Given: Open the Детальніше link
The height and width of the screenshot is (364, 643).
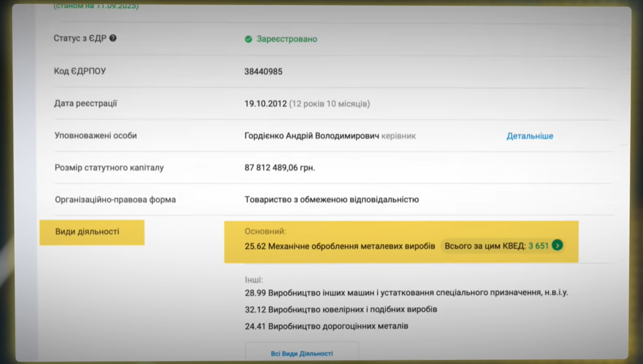Looking at the screenshot, I should 530,136.
